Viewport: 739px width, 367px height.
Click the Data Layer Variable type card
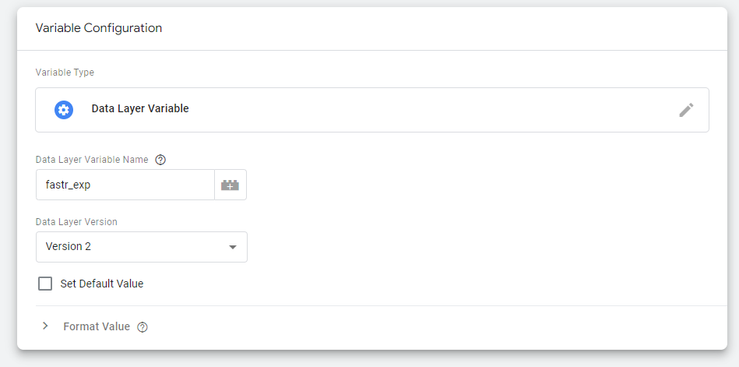coord(372,110)
